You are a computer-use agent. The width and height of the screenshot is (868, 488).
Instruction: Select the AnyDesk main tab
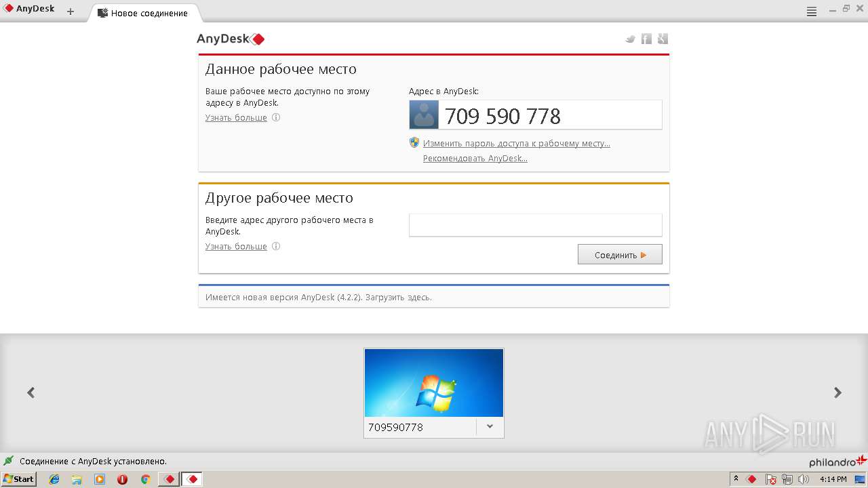coord(30,9)
